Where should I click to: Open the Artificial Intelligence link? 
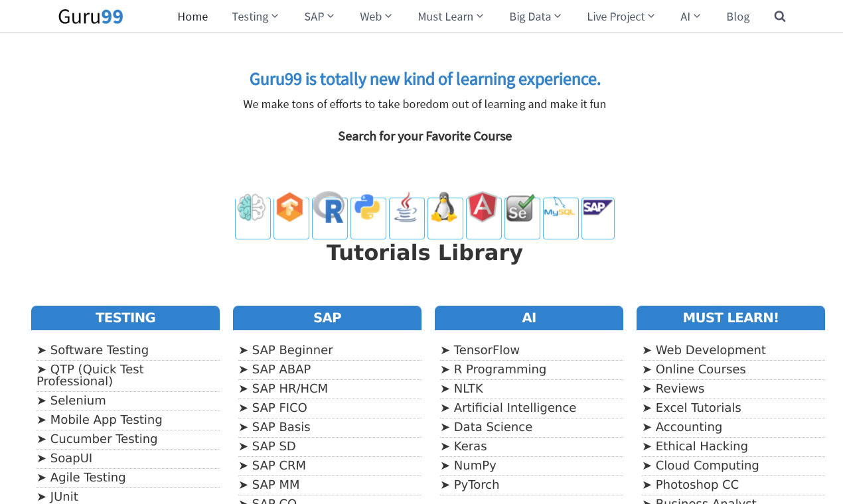(515, 408)
